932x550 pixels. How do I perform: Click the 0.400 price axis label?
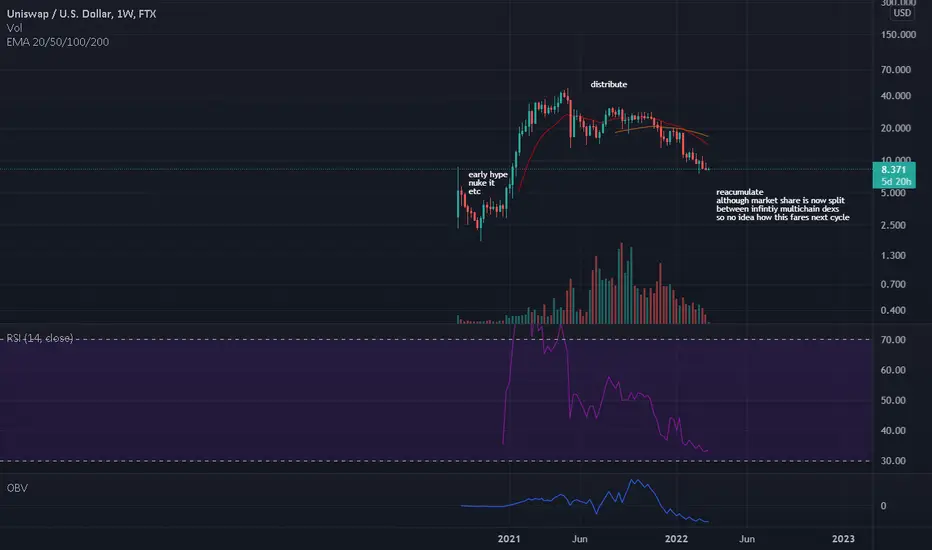893,310
